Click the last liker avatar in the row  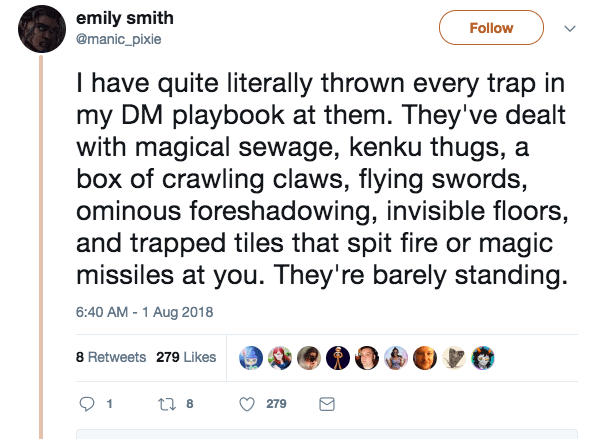click(483, 357)
